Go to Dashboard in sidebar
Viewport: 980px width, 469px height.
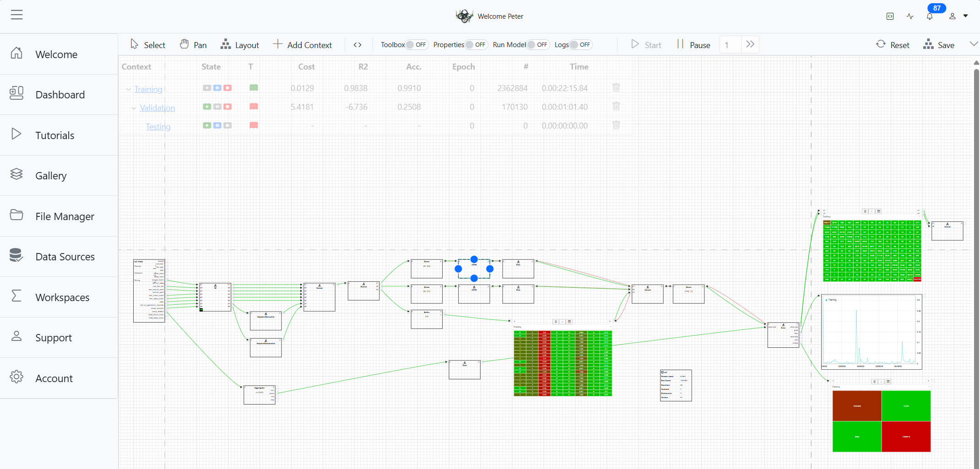tap(59, 94)
